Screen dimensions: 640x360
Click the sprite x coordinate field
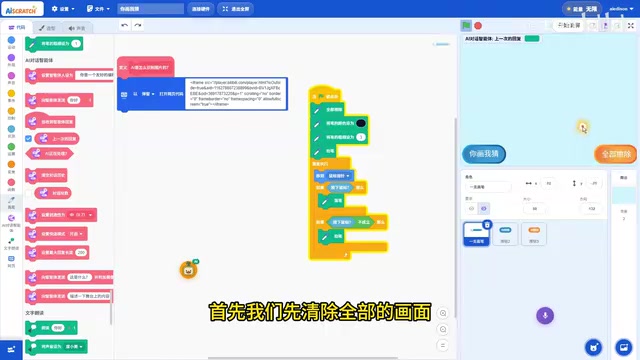(549, 184)
